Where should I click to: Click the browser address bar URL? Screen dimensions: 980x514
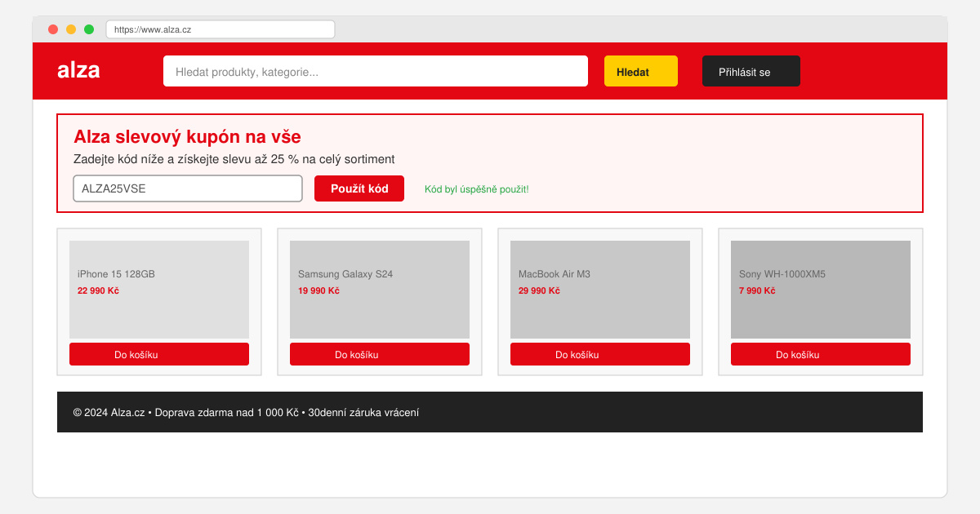tap(220, 29)
